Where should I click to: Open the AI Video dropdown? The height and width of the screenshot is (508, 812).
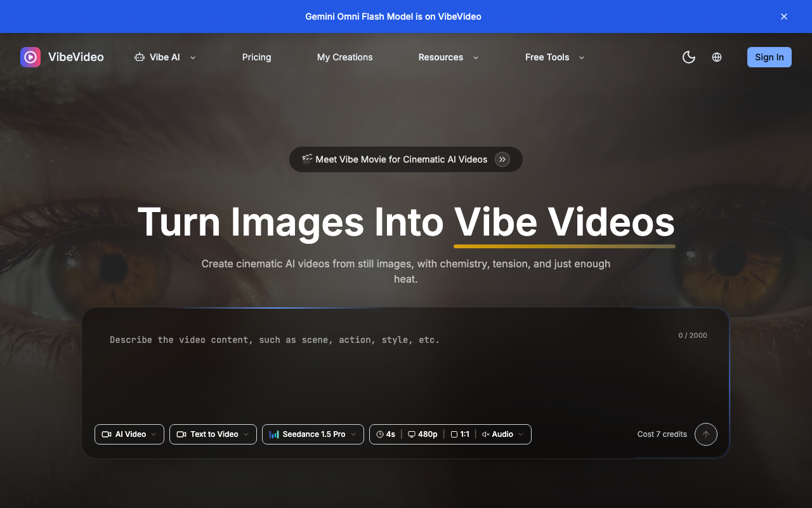[x=129, y=434]
